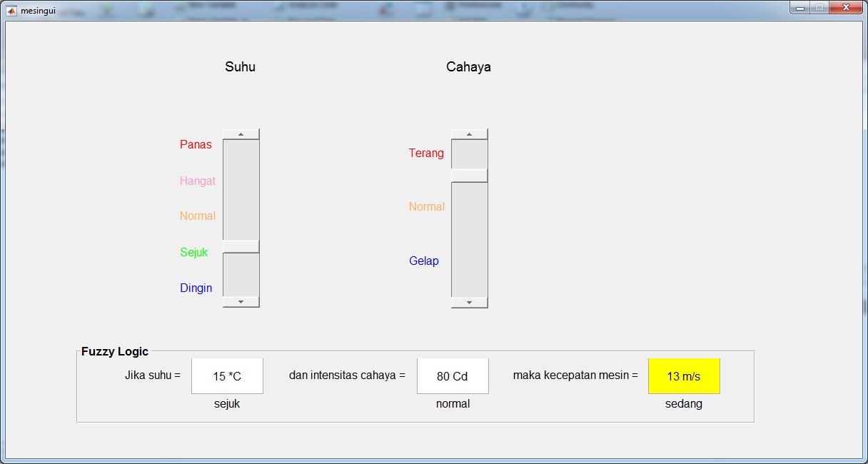The height and width of the screenshot is (464, 868).
Task: Click the yellow kecepatan mesin field showing 13 m/s
Action: pos(684,376)
